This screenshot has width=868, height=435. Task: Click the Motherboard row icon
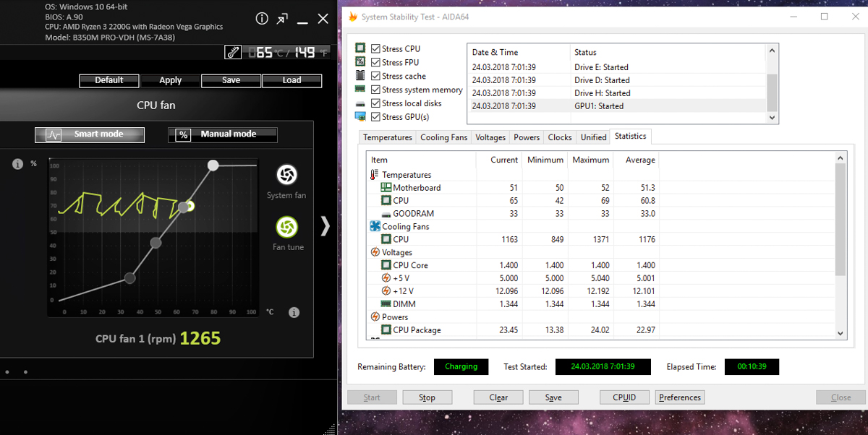click(x=386, y=188)
